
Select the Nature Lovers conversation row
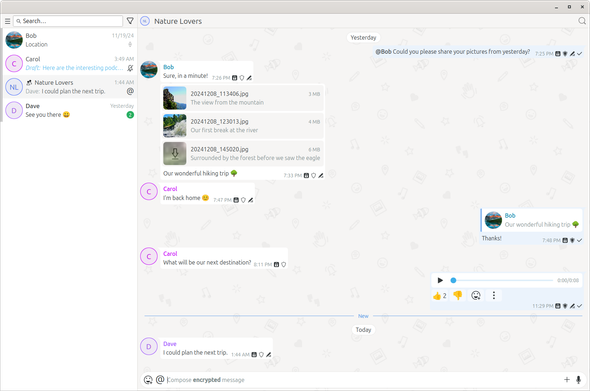[x=70, y=87]
